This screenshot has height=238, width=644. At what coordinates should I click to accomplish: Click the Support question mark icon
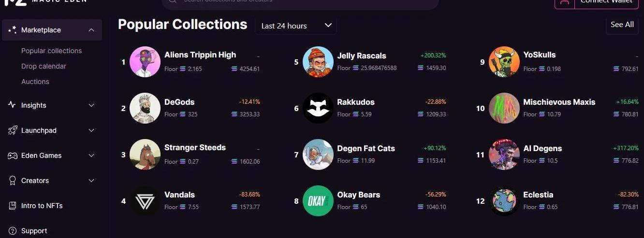click(x=13, y=231)
